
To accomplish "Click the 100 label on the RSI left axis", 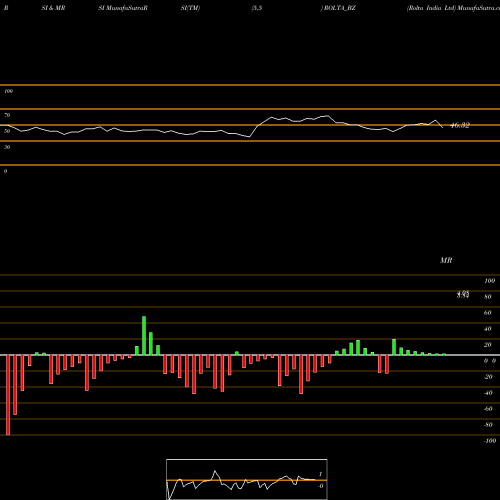I will click(8, 91).
